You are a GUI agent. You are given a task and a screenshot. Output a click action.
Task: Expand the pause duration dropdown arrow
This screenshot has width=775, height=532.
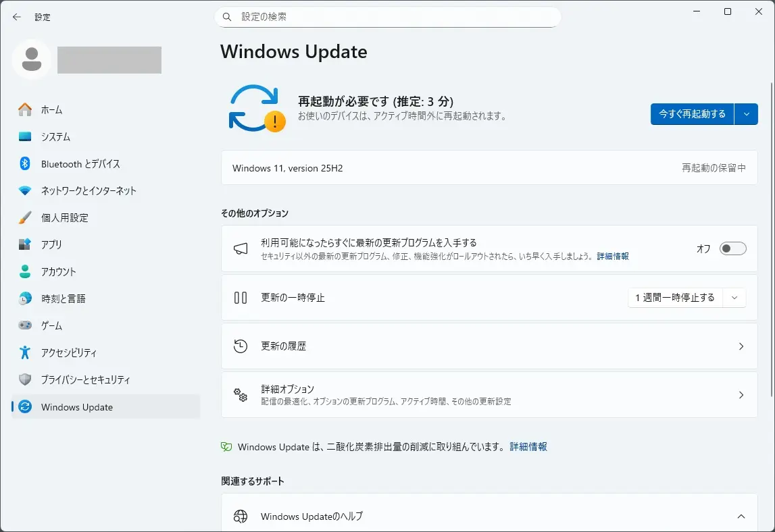[734, 298]
